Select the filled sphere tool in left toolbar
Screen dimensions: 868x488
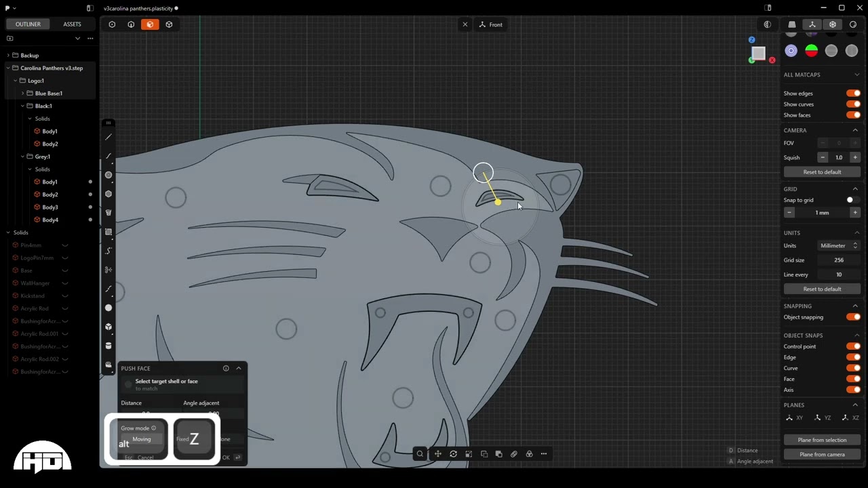point(108,308)
